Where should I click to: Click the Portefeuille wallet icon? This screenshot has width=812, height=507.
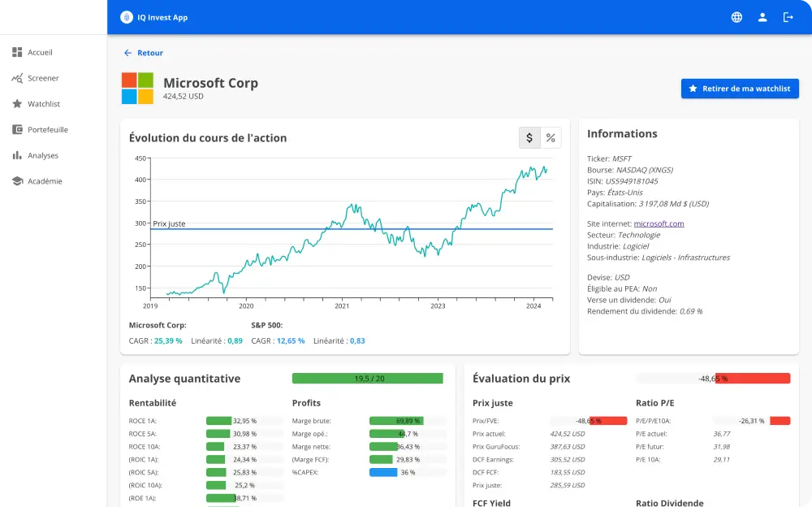click(x=17, y=130)
